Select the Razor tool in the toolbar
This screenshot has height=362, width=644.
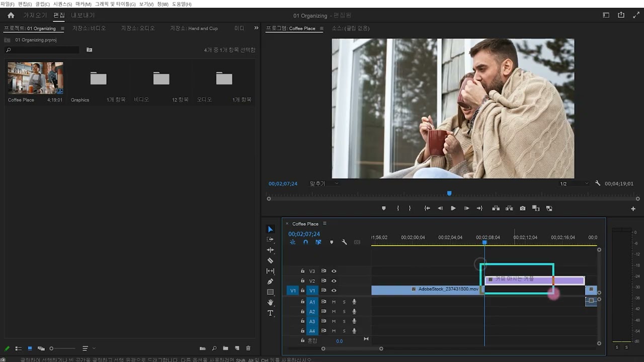(x=270, y=260)
